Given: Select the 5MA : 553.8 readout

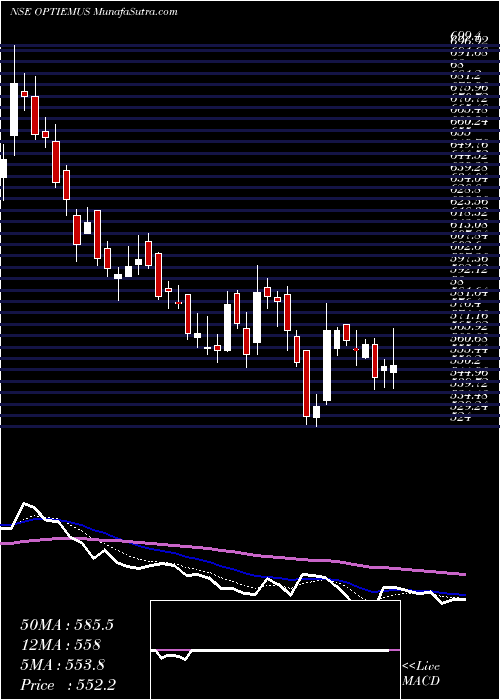Looking at the screenshot, I should point(62,665).
